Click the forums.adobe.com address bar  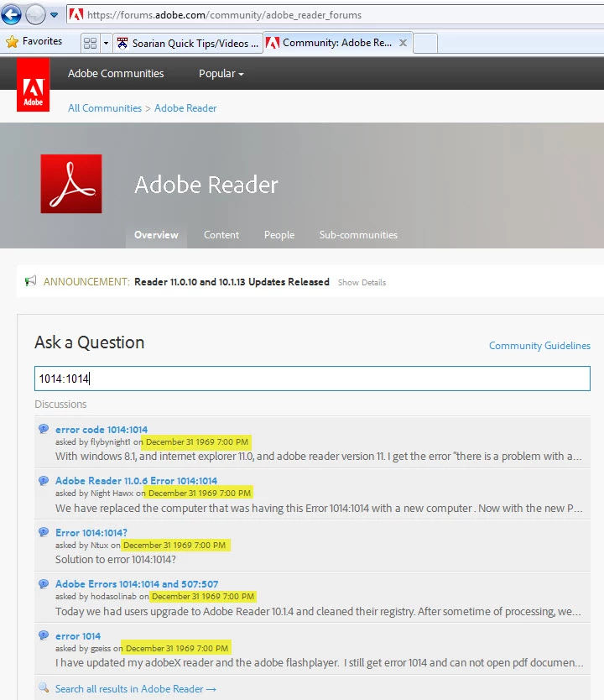pyautogui.click(x=335, y=15)
